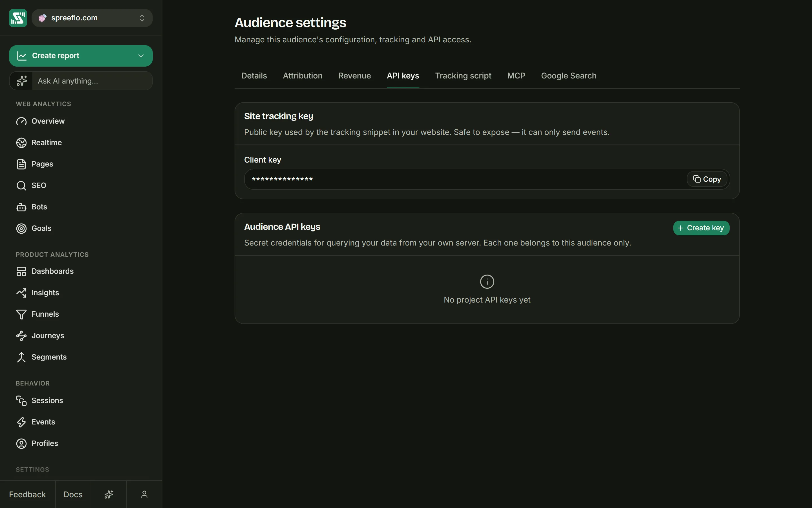Screen dimensions: 812x508
Task: Open the Funnels filter icon
Action: coord(21,314)
